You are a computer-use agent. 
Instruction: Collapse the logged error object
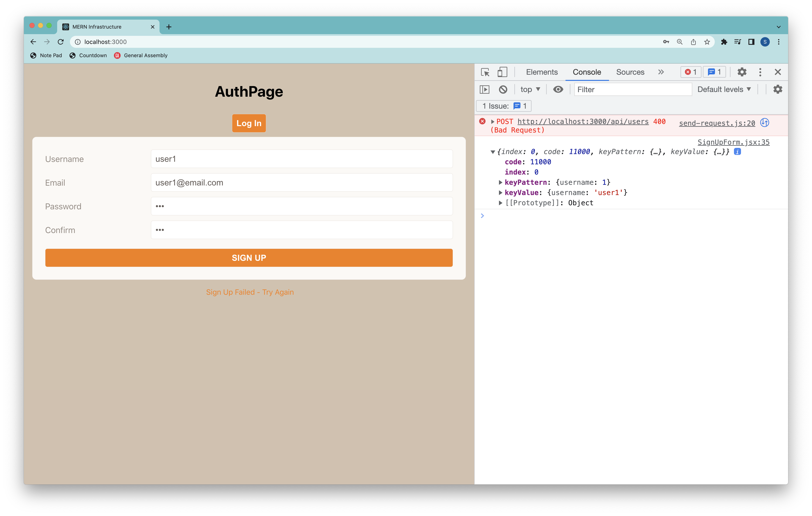[493, 152]
